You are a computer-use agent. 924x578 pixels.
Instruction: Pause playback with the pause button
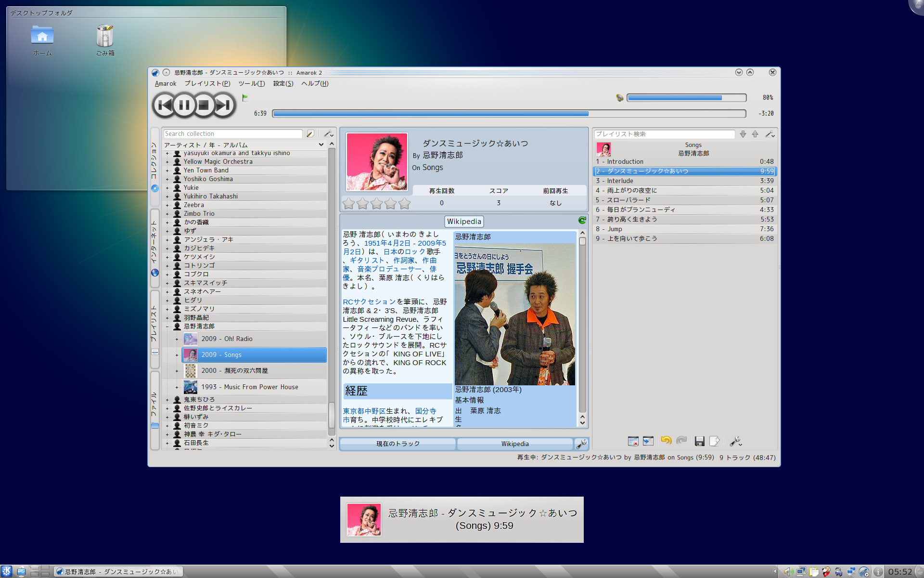click(184, 105)
